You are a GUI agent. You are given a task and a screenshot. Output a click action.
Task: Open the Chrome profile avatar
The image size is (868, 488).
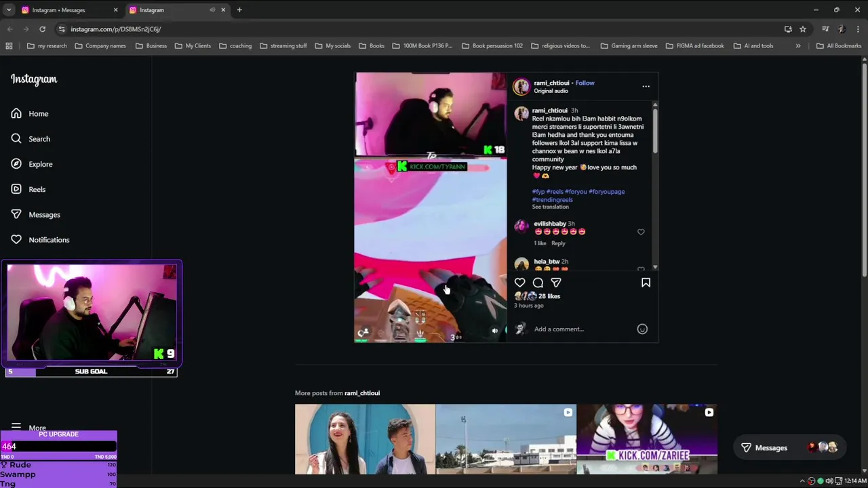(x=842, y=29)
